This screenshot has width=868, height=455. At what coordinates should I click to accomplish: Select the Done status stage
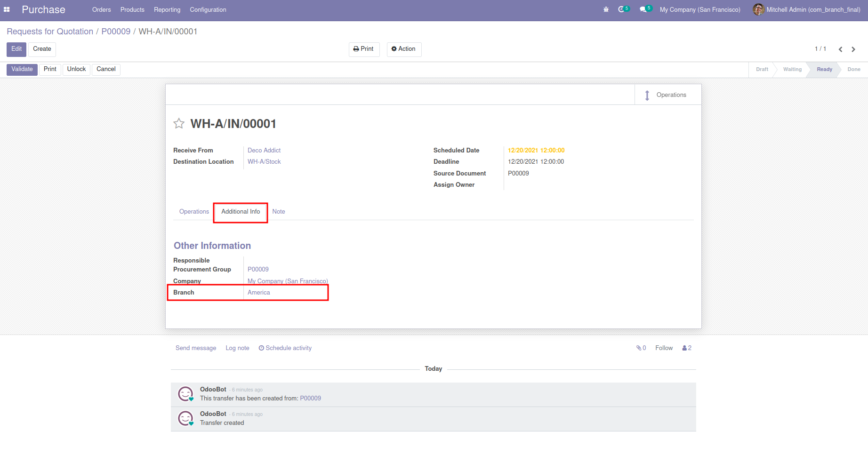(853, 69)
